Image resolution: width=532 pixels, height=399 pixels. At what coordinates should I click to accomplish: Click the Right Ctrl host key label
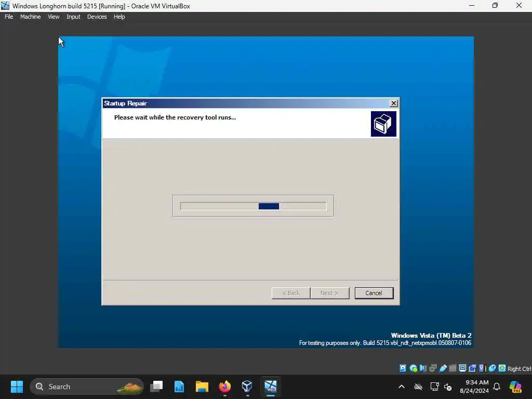(519, 369)
